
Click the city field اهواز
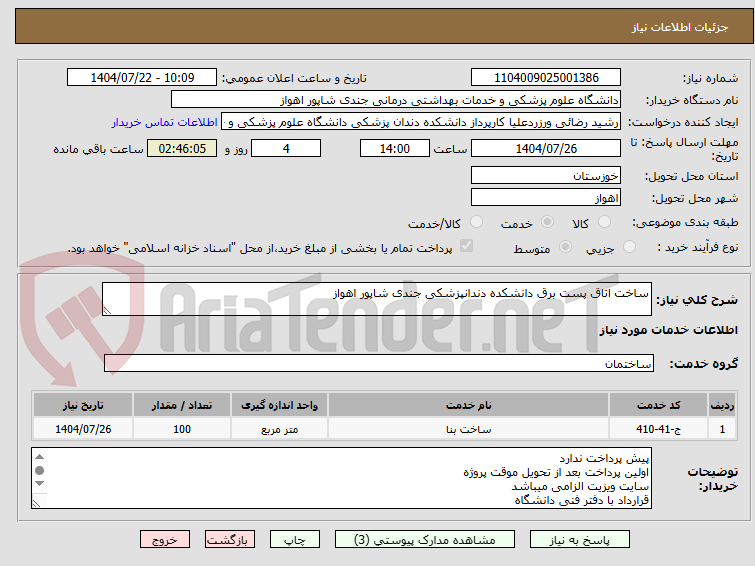coord(546,197)
